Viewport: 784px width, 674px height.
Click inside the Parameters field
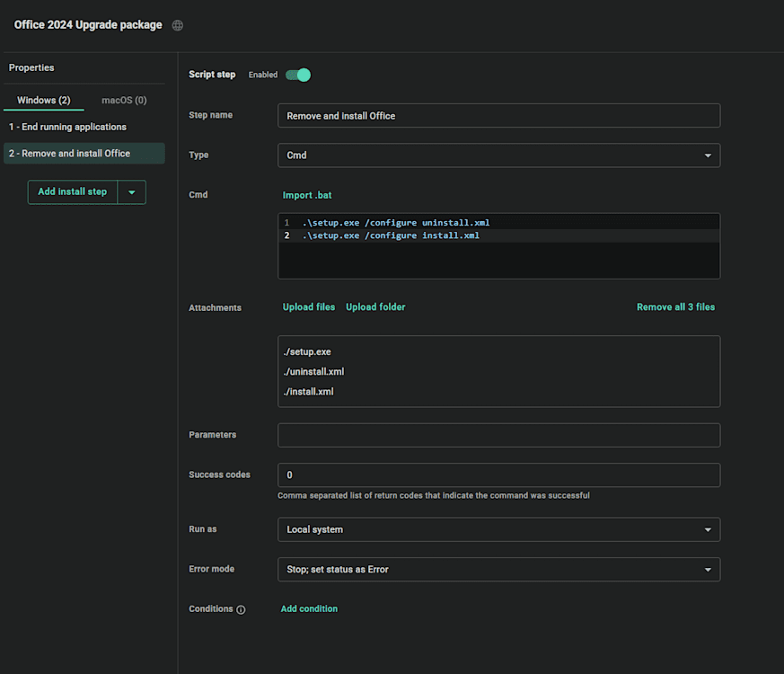(498, 434)
